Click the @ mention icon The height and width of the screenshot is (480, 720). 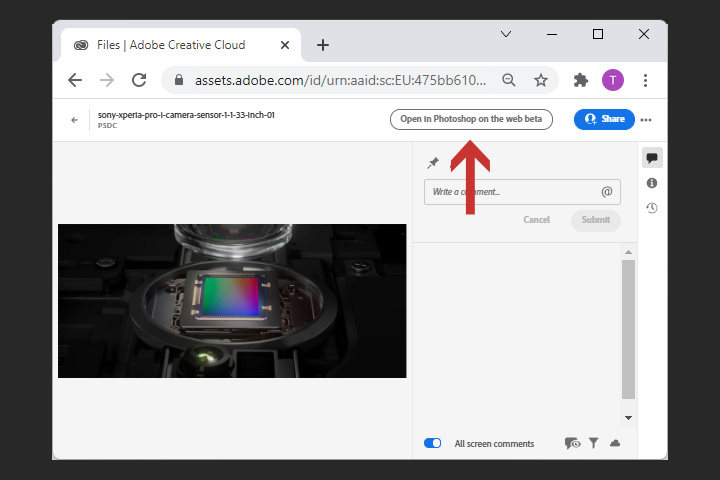(607, 192)
